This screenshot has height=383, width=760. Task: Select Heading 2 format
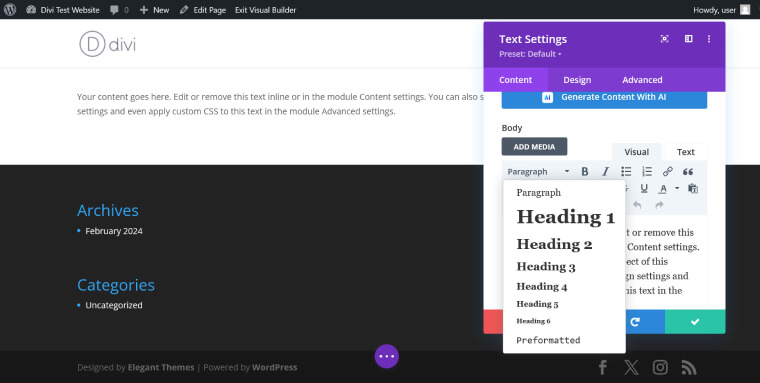(x=564, y=244)
